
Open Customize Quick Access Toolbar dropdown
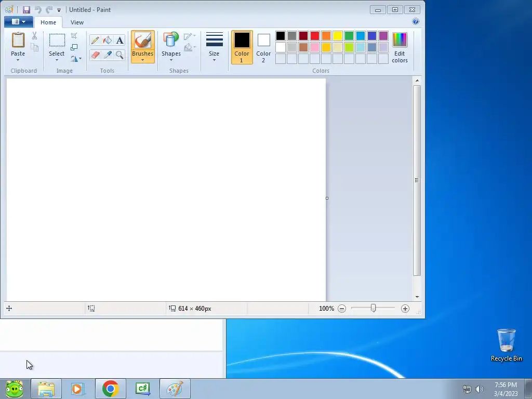59,10
